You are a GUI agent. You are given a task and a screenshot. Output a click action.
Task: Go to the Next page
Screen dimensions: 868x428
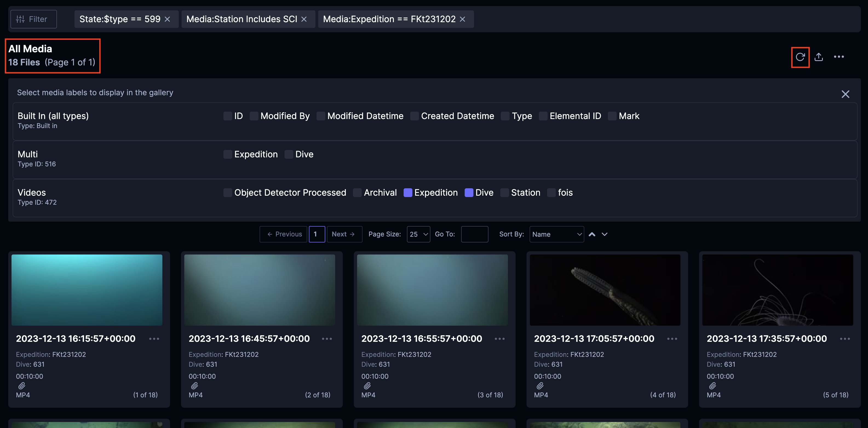344,234
